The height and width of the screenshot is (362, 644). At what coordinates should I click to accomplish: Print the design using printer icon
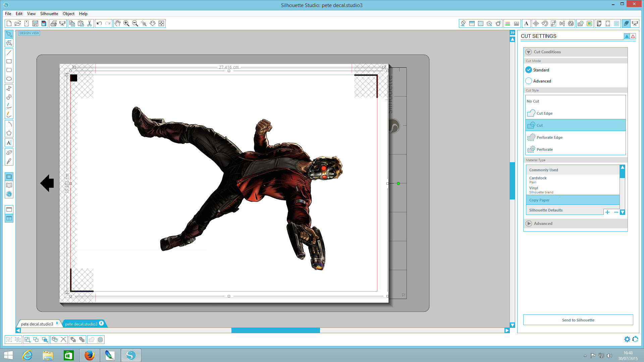point(54,23)
